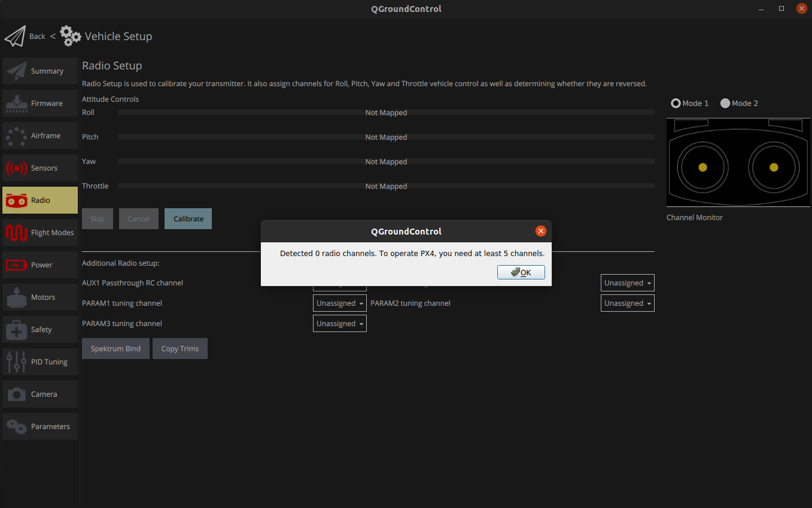Open the Power tab label
The height and width of the screenshot is (508, 812).
[x=42, y=265]
